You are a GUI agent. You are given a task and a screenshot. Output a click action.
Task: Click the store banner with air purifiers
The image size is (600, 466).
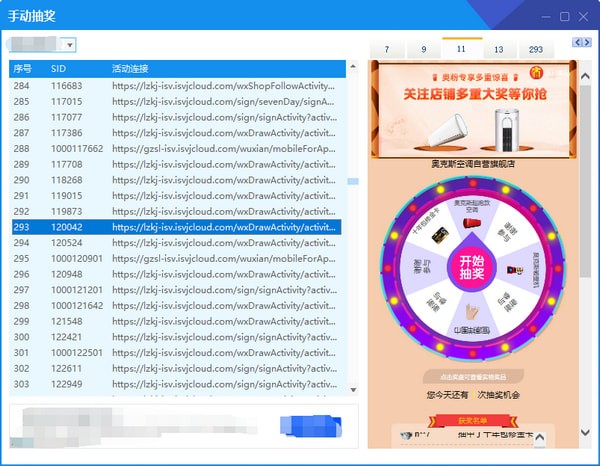tap(474, 109)
